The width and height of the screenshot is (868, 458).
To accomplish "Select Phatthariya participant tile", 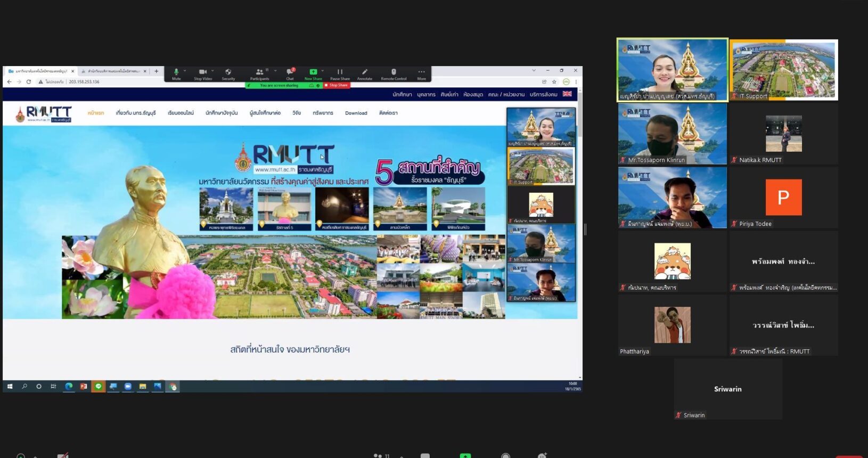I will pos(673,325).
